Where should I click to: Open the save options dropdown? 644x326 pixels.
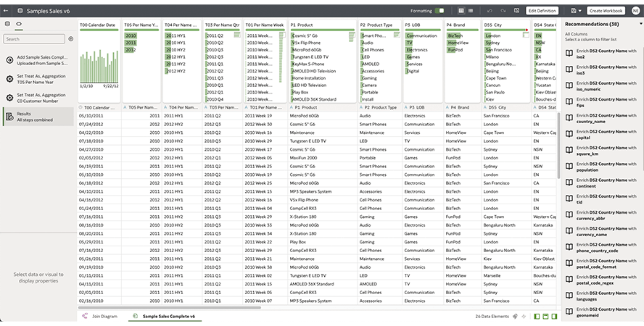(575, 11)
